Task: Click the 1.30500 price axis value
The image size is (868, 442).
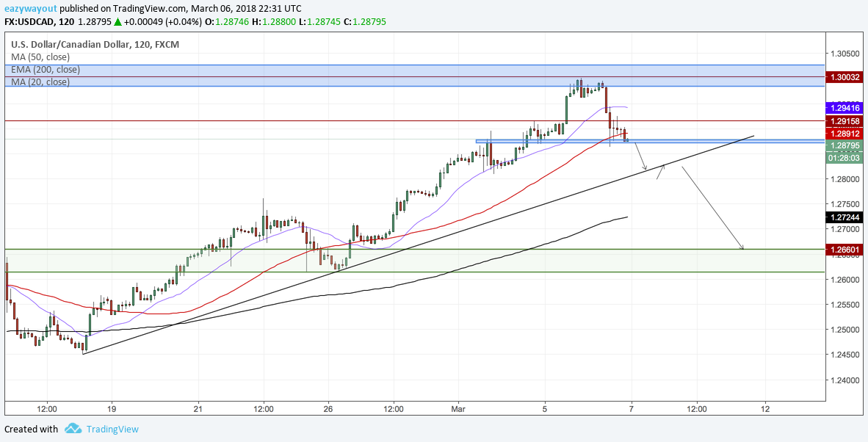Action: coord(843,54)
